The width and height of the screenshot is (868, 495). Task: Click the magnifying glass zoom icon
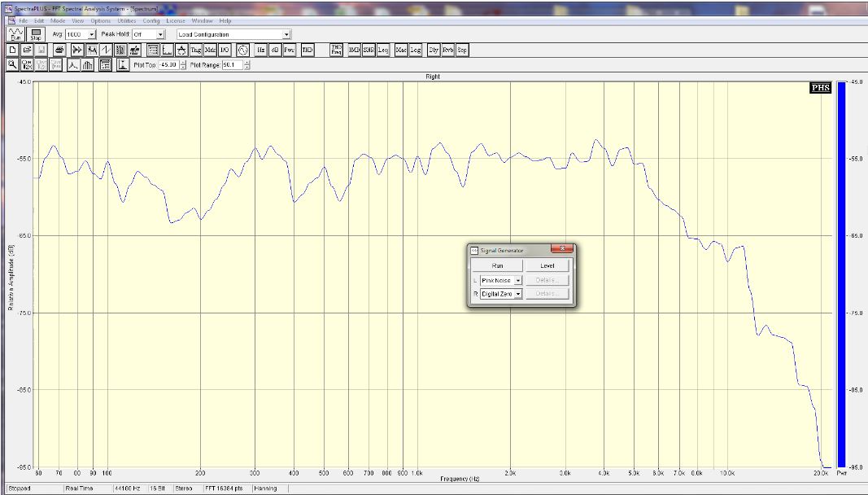pos(12,65)
